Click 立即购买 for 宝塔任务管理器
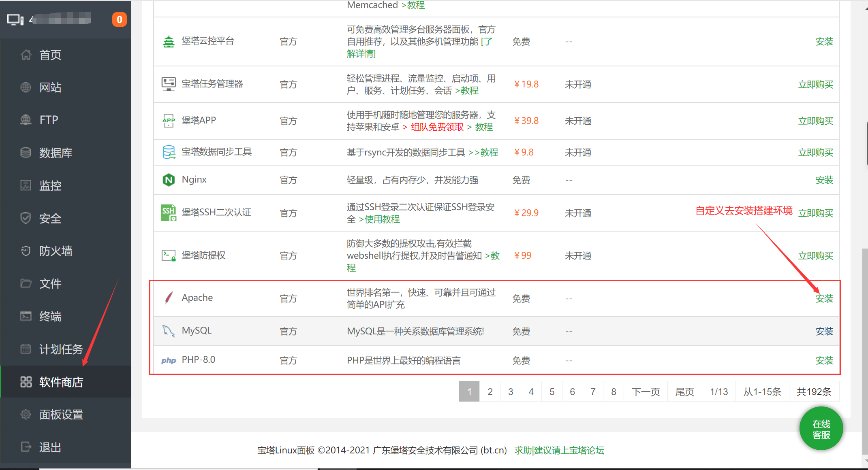This screenshot has width=868, height=470. (x=815, y=85)
